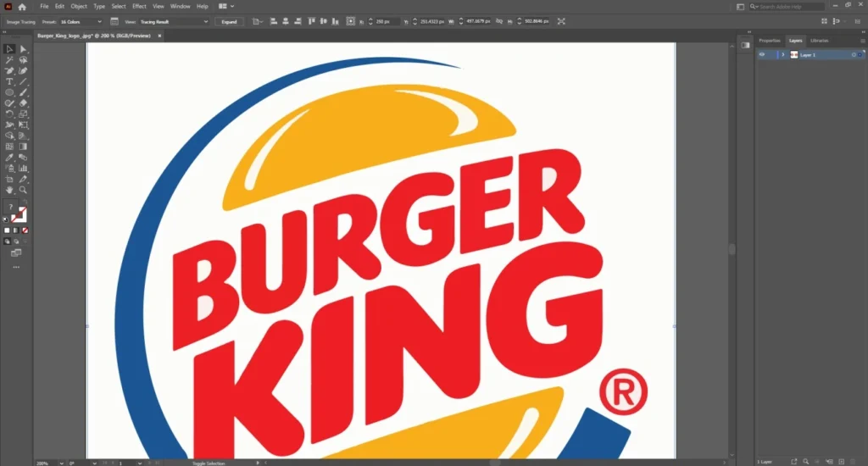Image resolution: width=868 pixels, height=466 pixels.
Task: Select the Pen tool
Action: coord(9,71)
